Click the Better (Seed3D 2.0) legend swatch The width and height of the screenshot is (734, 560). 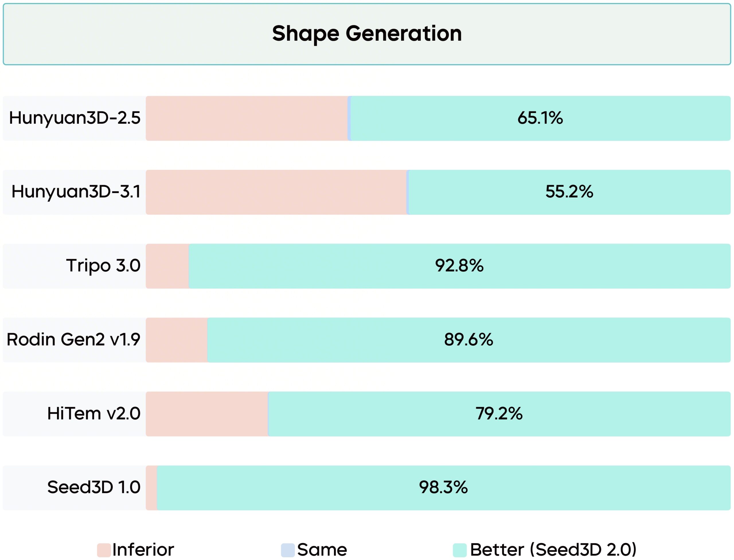point(459,550)
